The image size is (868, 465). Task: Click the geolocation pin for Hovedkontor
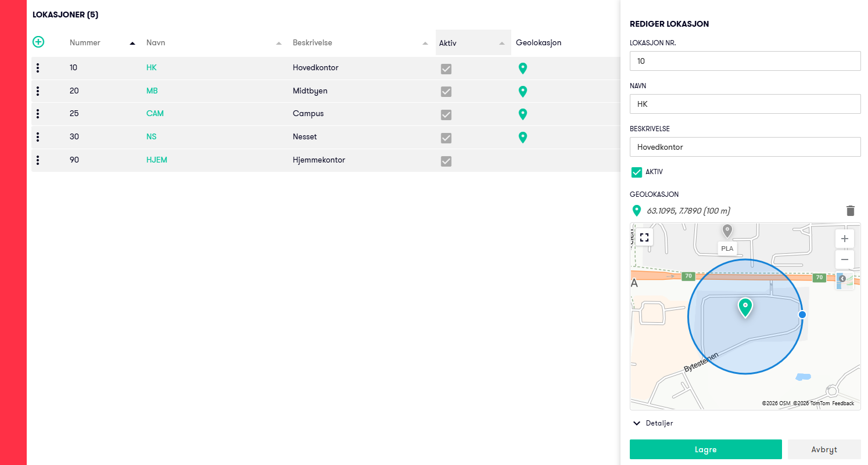click(523, 69)
